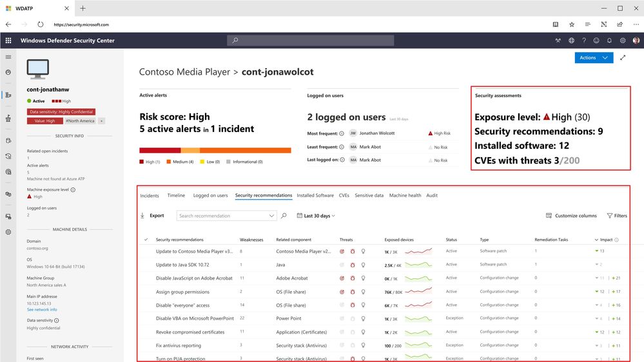Click the expand to fullscreen arrow icon
Screen dimensions: 644x362
(623, 58)
